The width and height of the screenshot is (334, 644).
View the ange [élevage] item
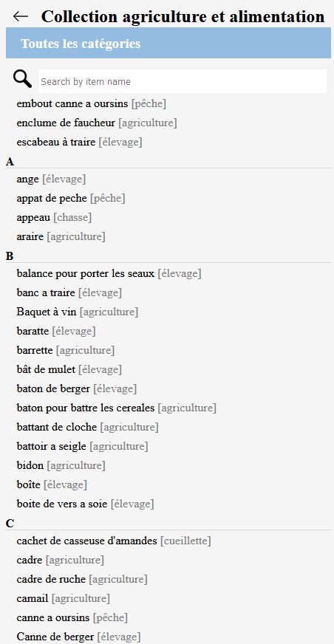51,179
